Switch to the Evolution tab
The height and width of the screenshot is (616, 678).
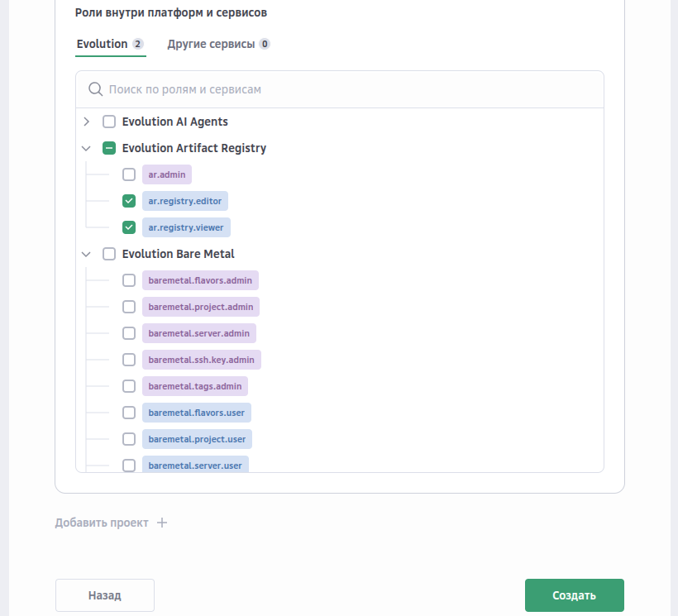110,44
